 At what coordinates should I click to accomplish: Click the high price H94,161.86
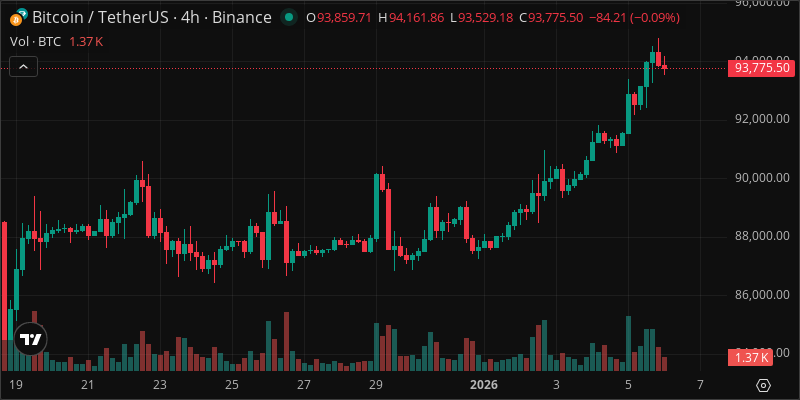[411, 18]
